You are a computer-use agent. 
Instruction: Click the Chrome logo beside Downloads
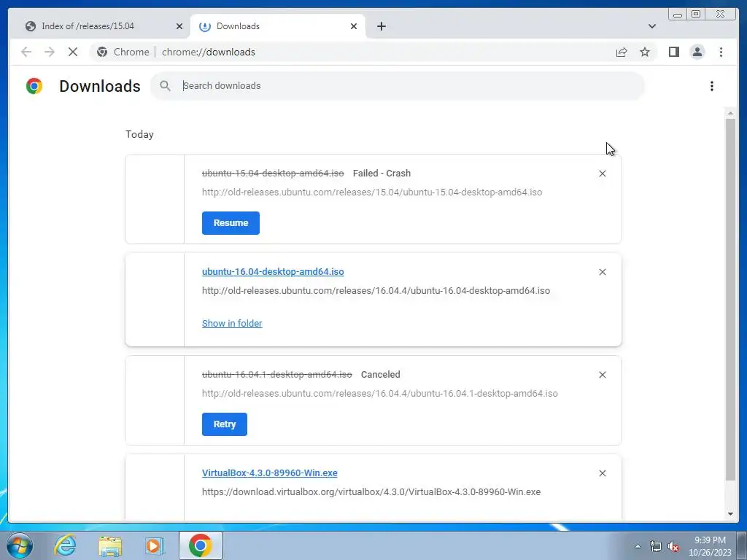[x=34, y=86]
